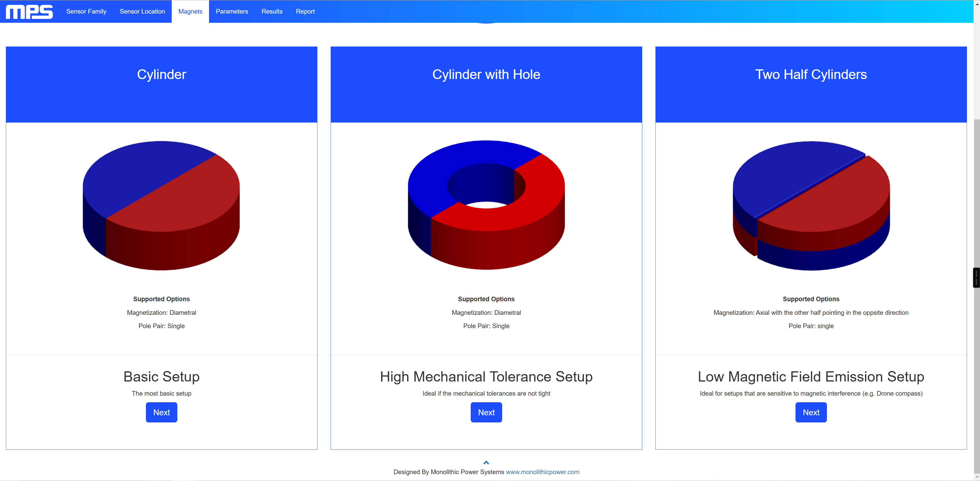
Task: Go to the Parameters tab
Action: pyautogui.click(x=232, y=12)
